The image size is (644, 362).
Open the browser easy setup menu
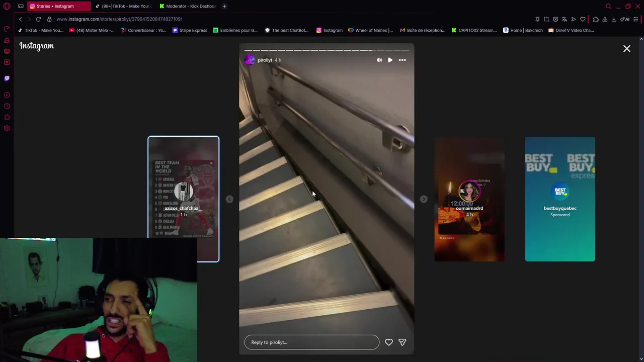(x=636, y=19)
